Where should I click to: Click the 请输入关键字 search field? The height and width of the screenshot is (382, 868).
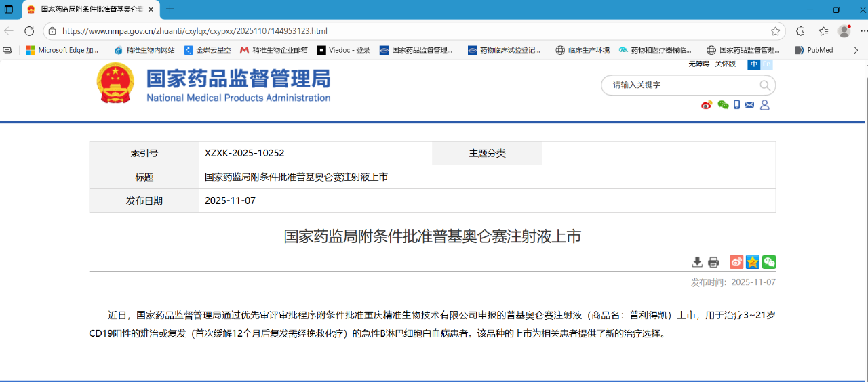[678, 85]
